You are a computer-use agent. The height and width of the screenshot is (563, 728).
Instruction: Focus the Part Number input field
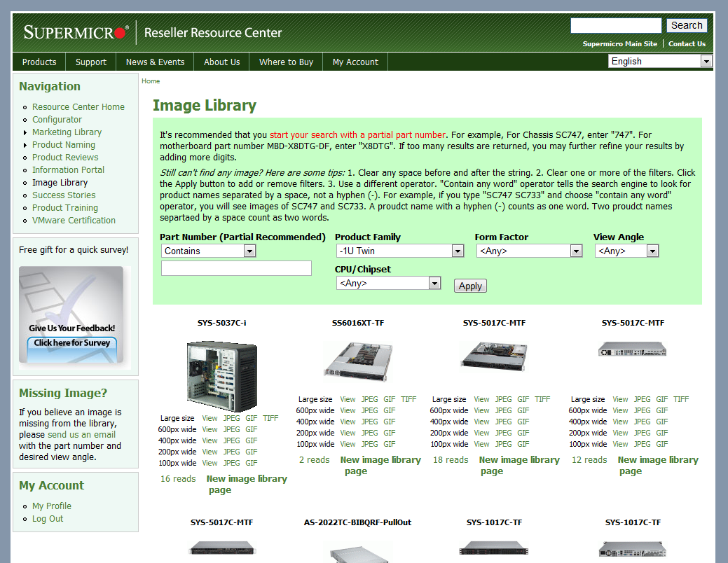[x=236, y=268]
